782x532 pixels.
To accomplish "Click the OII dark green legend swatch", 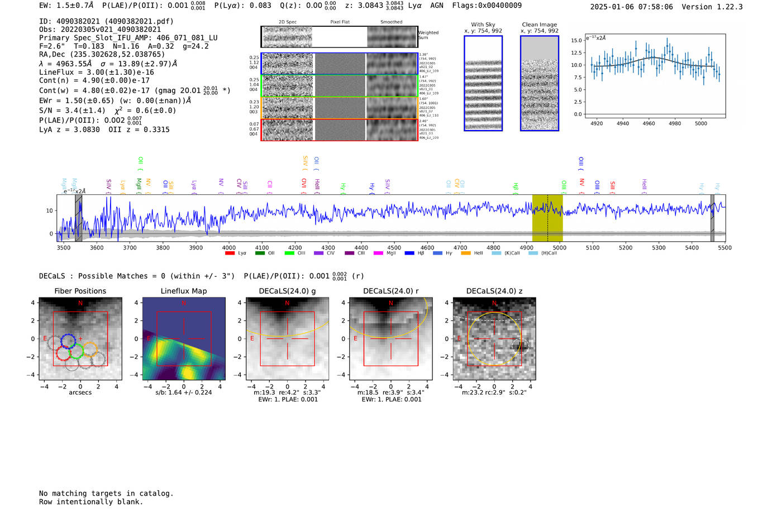I will click(x=259, y=253).
